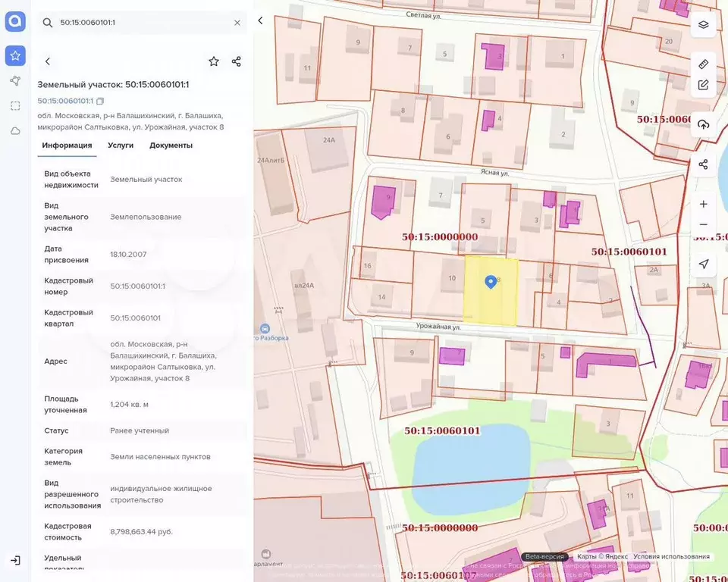This screenshot has height=582, width=728.
Task: Open the app logo home icon
Action: tap(15, 21)
